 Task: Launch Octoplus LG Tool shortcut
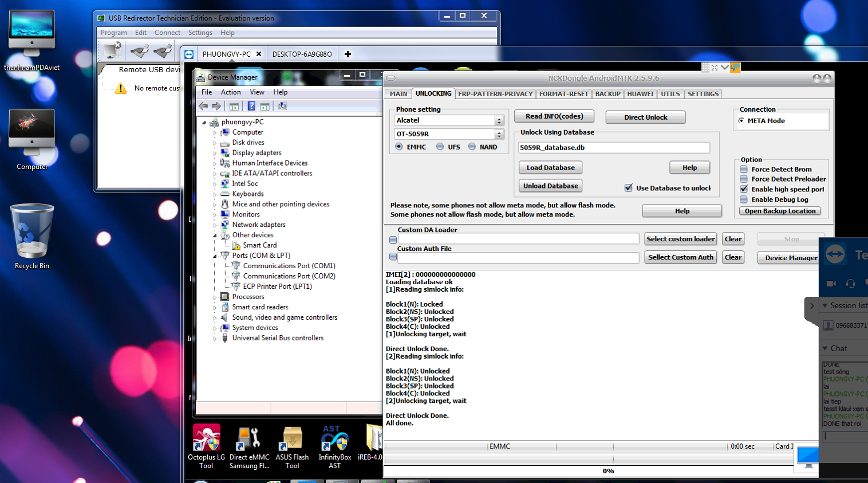tap(206, 447)
